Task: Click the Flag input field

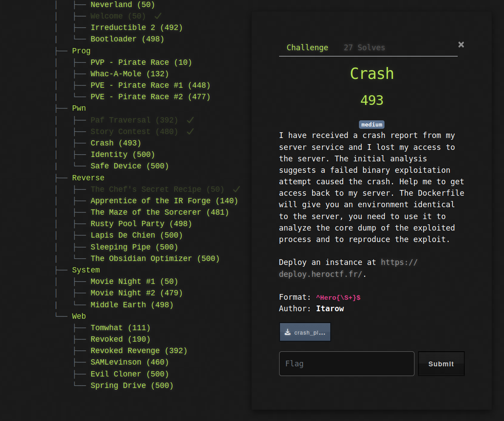Action: tap(347, 364)
